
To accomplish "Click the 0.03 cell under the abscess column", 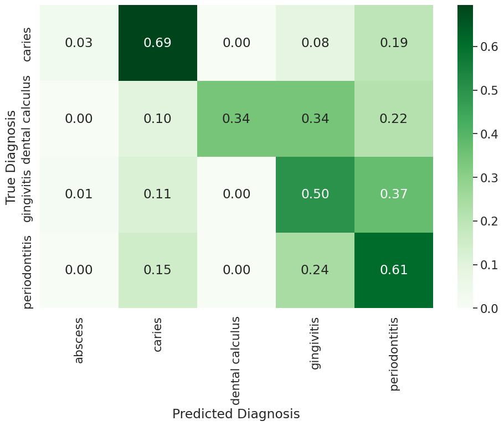I will [79, 43].
